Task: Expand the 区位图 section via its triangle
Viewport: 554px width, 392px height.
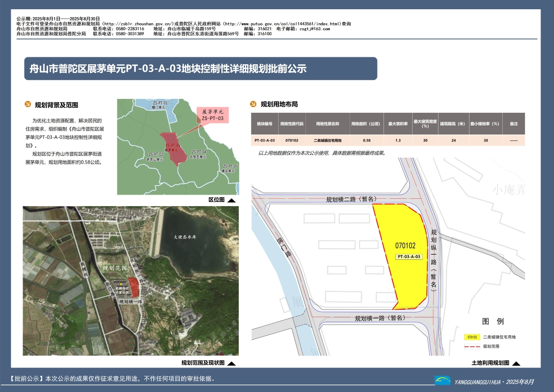Action: (232, 200)
